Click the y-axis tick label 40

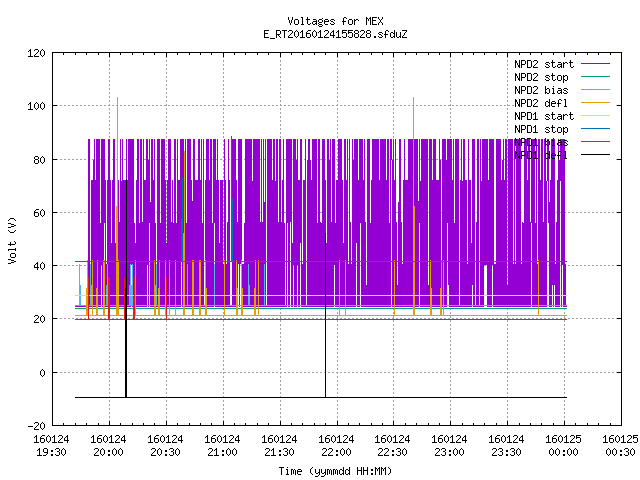39,267
